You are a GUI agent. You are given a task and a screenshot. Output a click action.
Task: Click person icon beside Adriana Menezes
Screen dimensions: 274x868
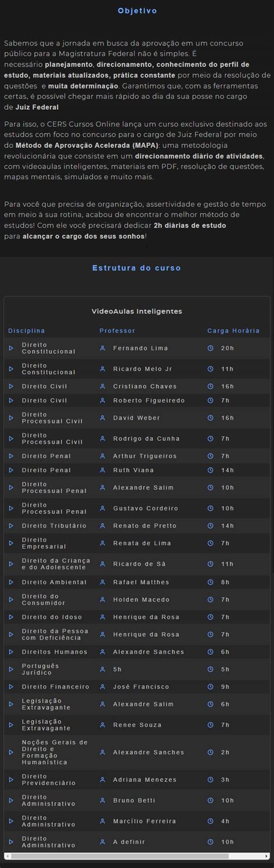[x=102, y=780]
